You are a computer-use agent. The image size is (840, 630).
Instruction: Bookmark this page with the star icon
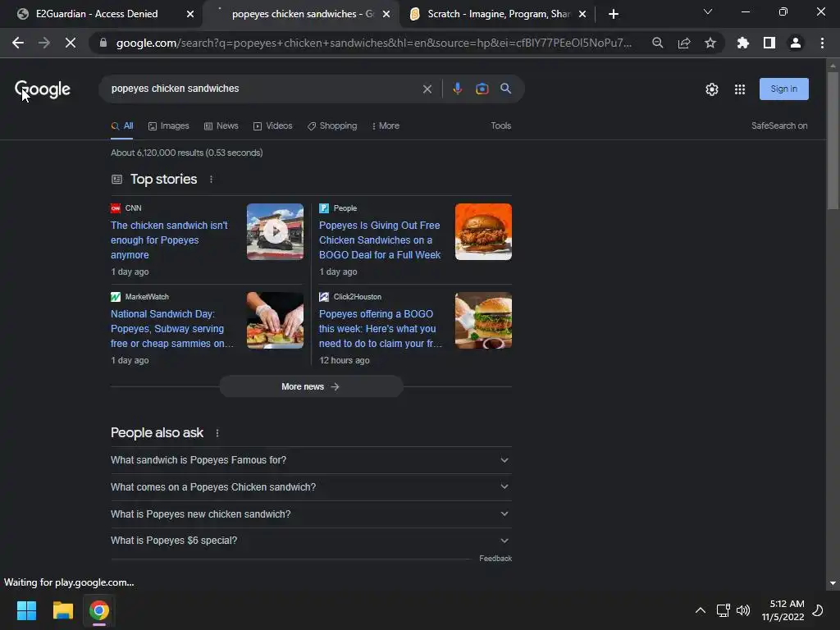(710, 43)
